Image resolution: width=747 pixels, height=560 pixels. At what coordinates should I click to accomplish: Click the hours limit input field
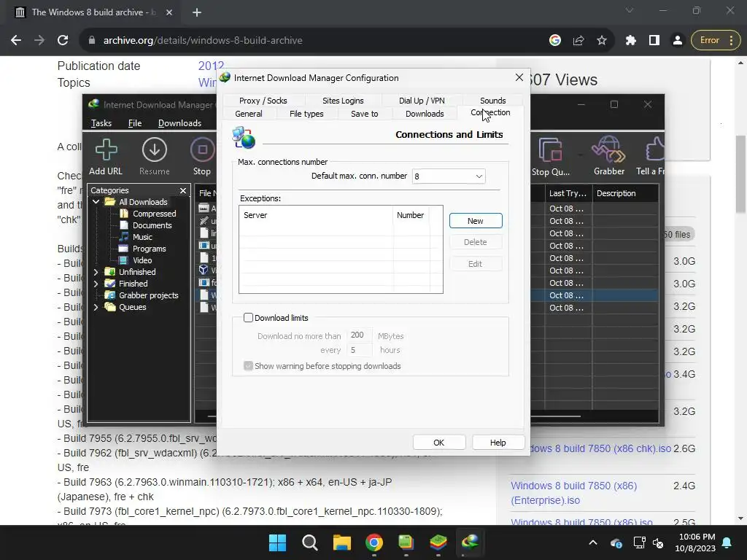pyautogui.click(x=359, y=350)
